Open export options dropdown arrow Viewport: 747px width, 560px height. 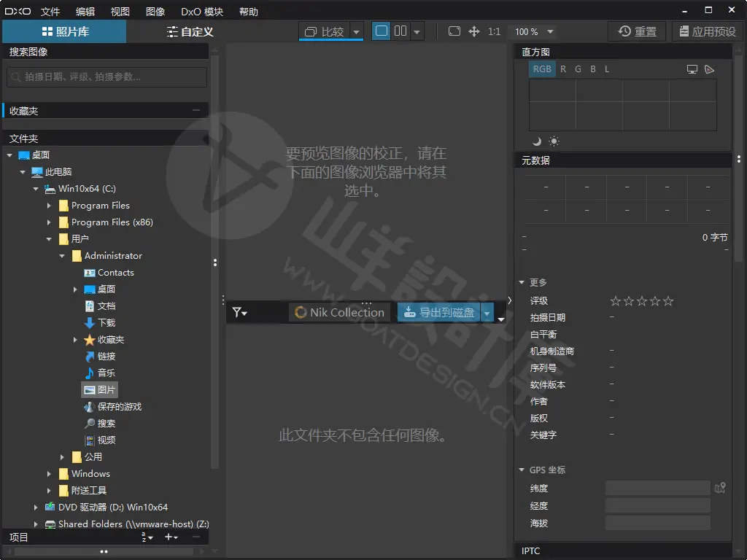pyautogui.click(x=487, y=313)
